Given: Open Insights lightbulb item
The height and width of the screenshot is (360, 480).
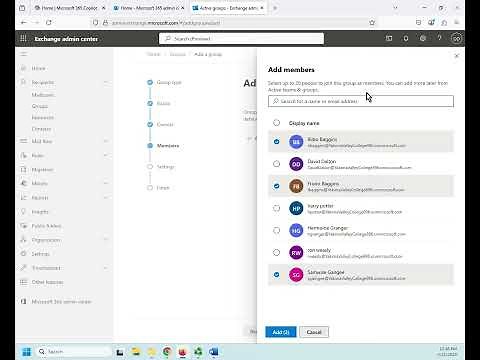Looking at the screenshot, I should [40, 212].
